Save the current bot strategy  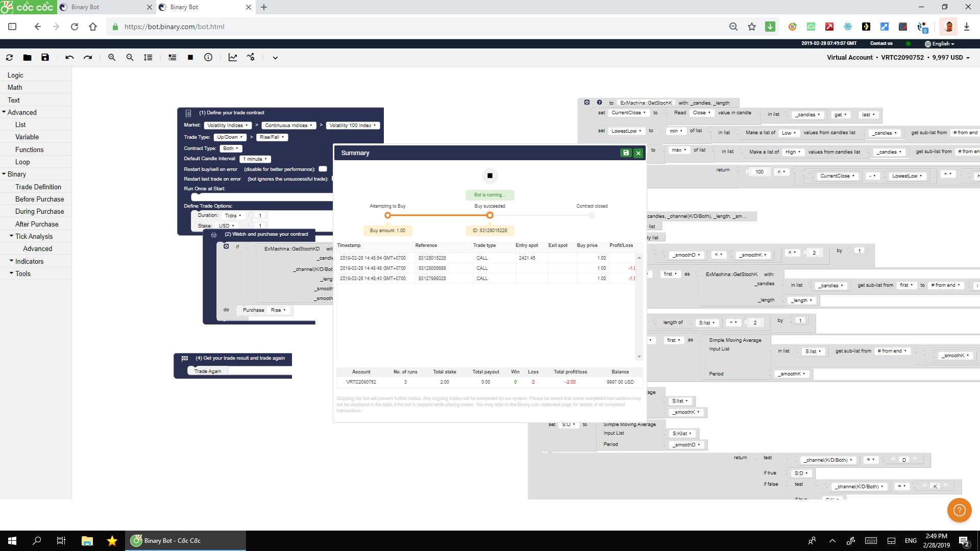45,57
